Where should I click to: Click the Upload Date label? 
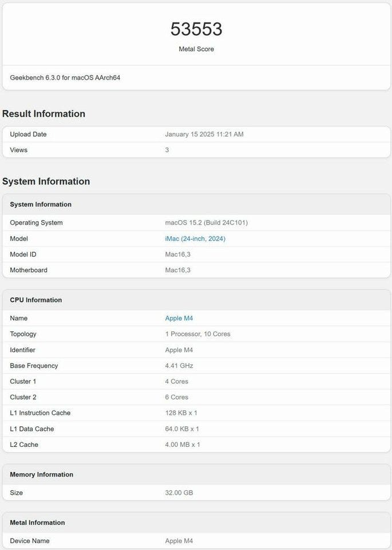[x=28, y=134]
